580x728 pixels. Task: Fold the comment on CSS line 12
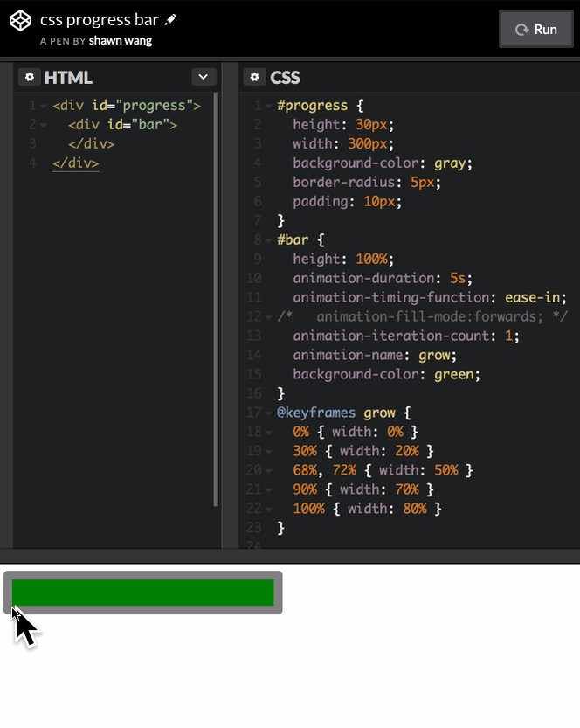268,317
